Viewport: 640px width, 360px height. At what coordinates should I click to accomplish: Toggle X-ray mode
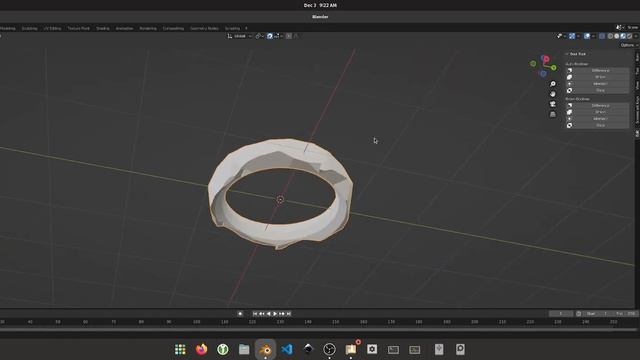pyautogui.click(x=602, y=36)
